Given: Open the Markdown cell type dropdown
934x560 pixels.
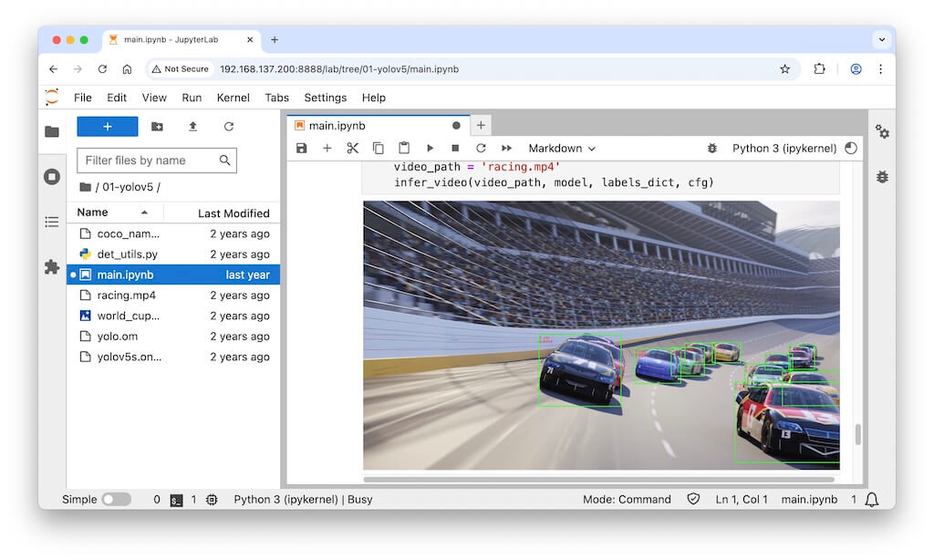Looking at the screenshot, I should point(562,148).
